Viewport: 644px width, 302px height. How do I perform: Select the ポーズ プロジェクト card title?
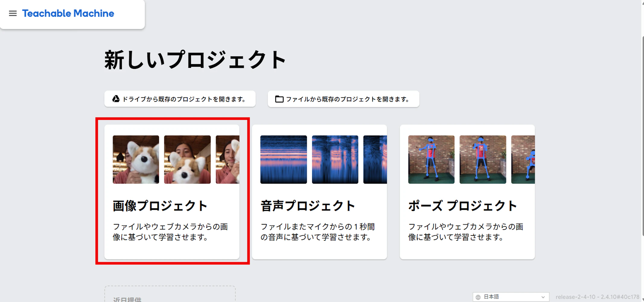point(463,206)
